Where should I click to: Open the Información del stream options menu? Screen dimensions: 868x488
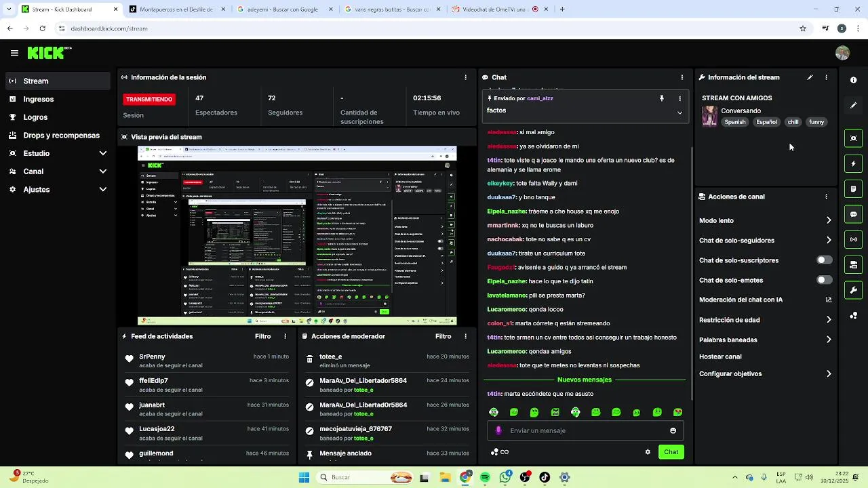[x=826, y=77]
